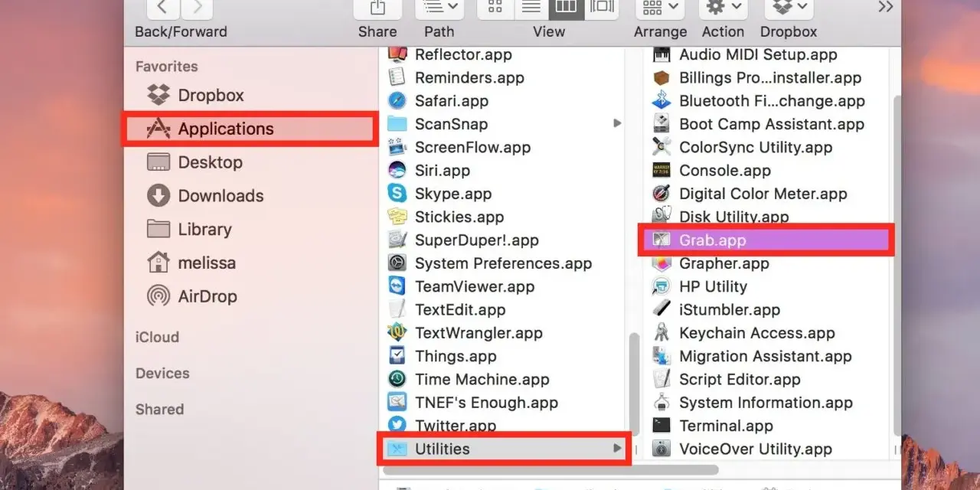Select the Skype.app icon

pos(397,194)
